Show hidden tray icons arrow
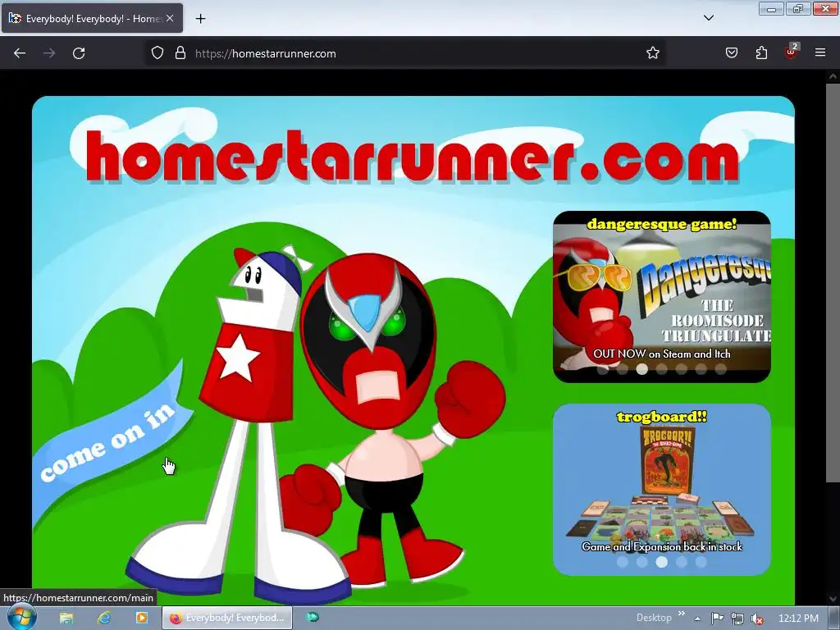Image resolution: width=840 pixels, height=630 pixels. pyautogui.click(x=697, y=619)
